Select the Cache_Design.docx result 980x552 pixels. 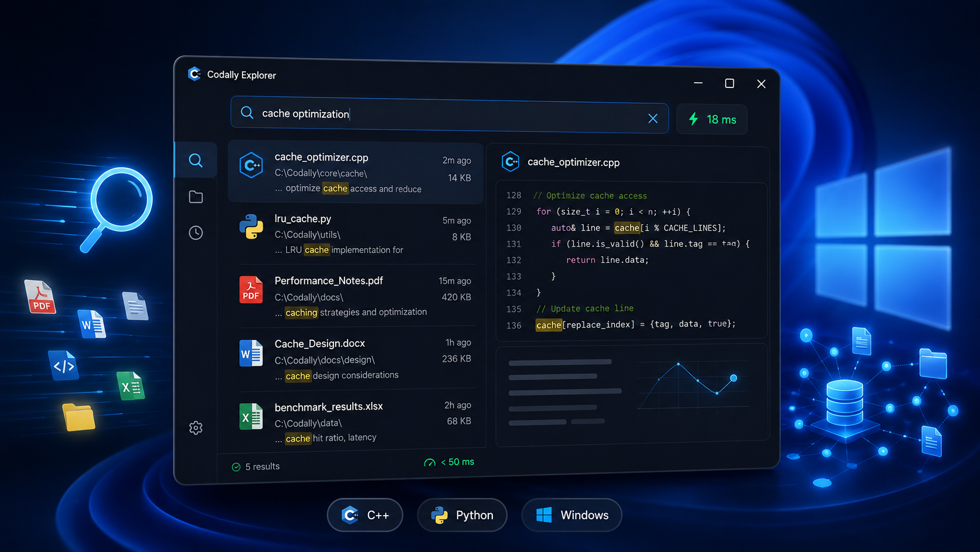pyautogui.click(x=356, y=359)
